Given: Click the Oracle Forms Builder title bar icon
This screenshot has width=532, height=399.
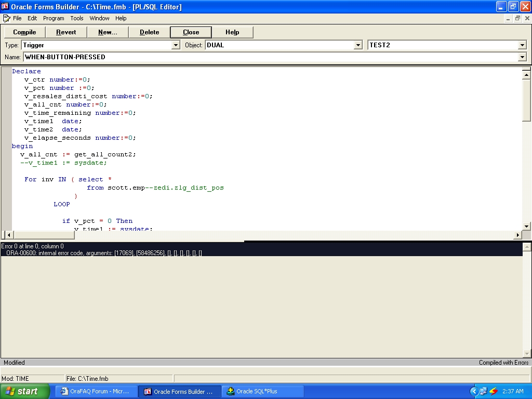Looking at the screenshot, I should pyautogui.click(x=5, y=6).
